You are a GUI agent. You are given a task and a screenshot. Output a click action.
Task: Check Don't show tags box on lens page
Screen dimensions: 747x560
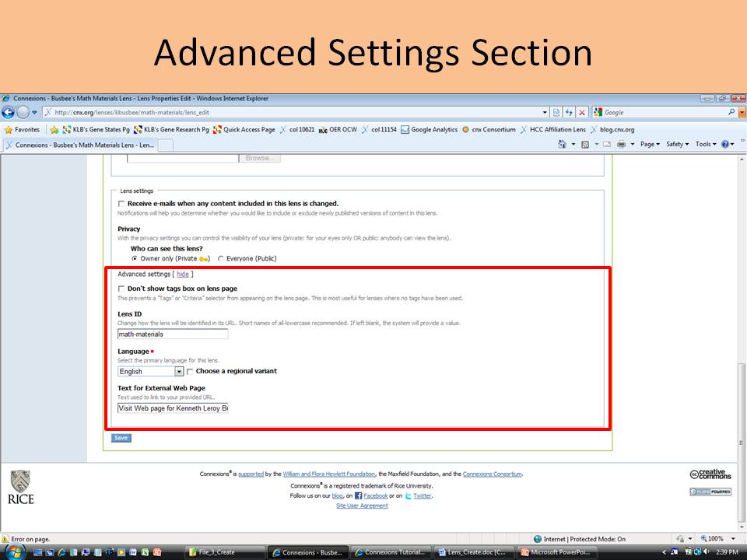121,289
